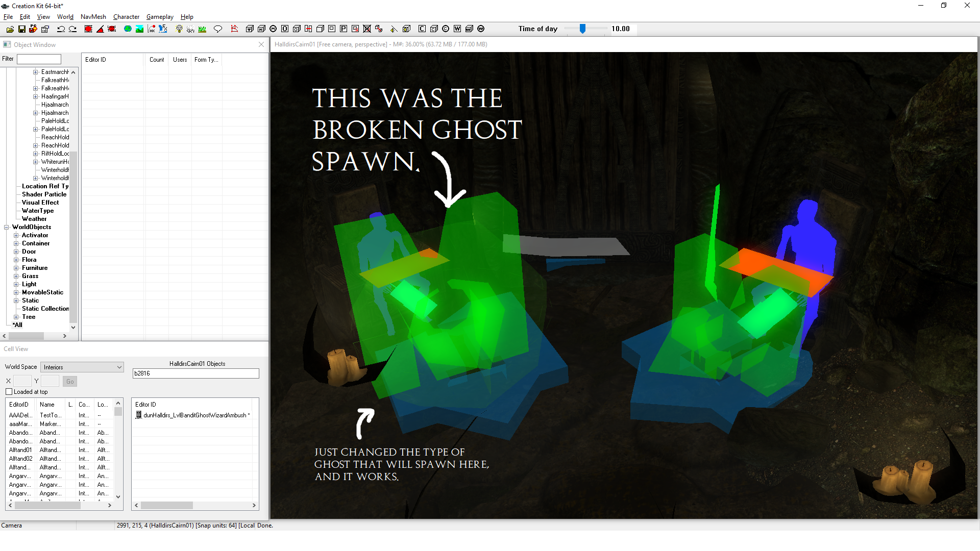Click the open folder toolbar icon
The height and width of the screenshot is (551, 980).
point(10,29)
